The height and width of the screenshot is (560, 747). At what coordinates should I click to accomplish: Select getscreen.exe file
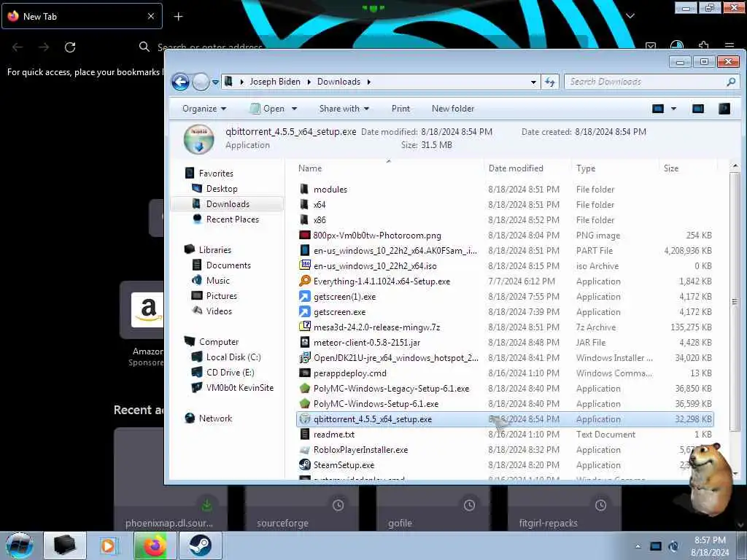tap(339, 312)
